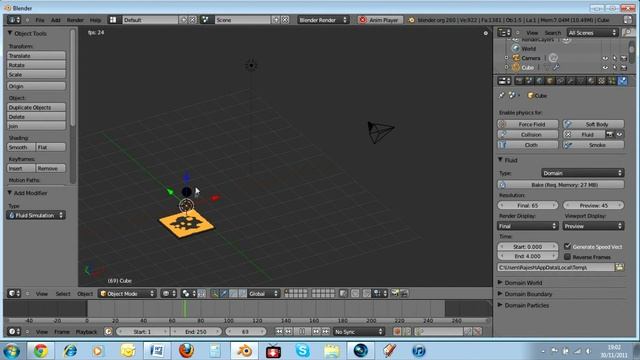Expand the Domain Particles panel
The height and width of the screenshot is (360, 640).
523,305
